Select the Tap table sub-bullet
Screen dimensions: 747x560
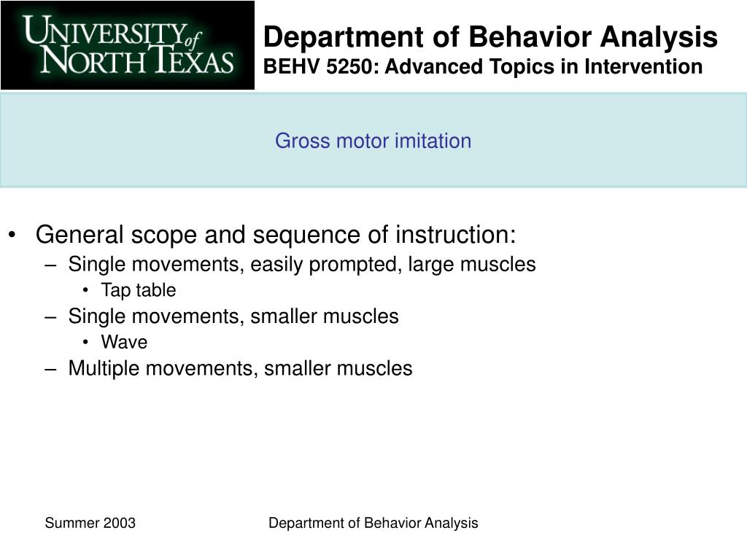pos(139,290)
